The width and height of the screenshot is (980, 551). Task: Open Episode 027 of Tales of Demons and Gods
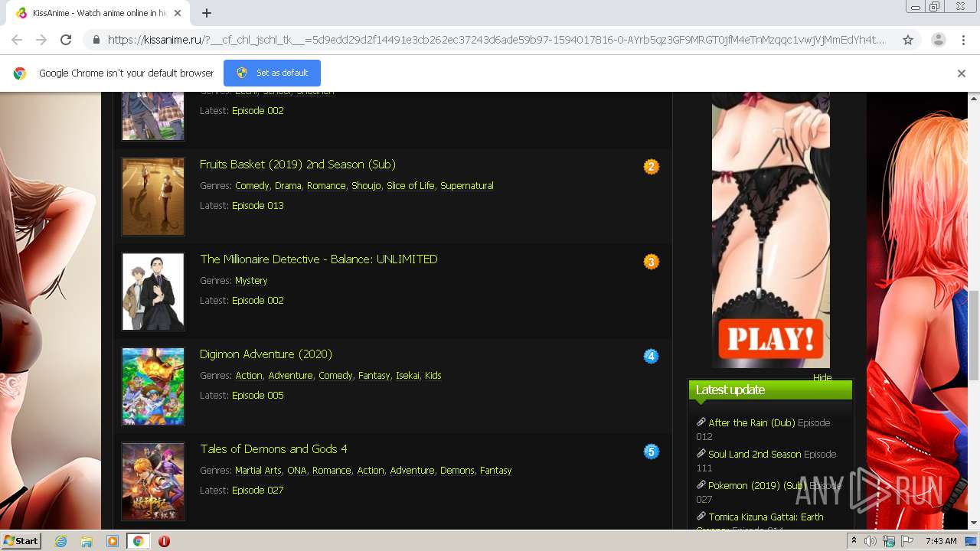click(258, 491)
